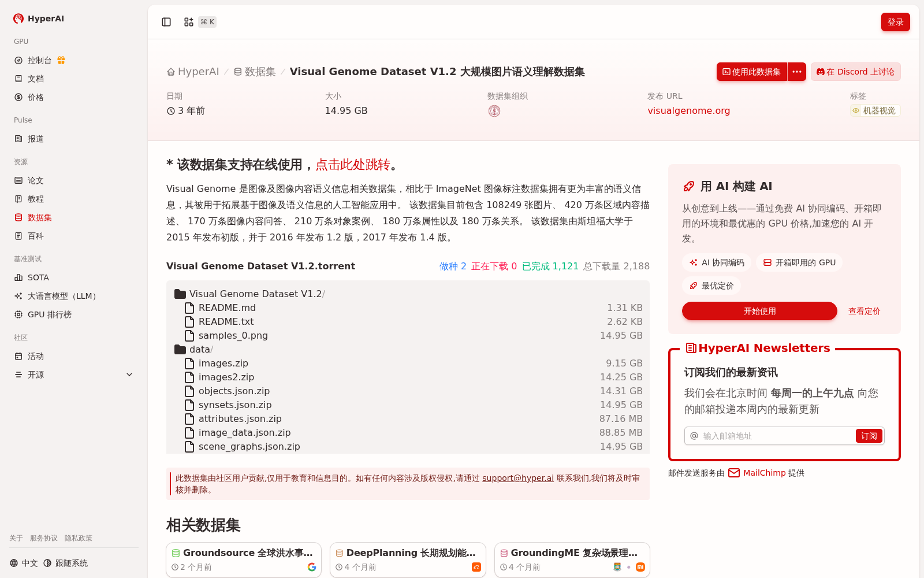Open 论文 in sidebar
Viewport: 924px width, 578px height.
pyautogui.click(x=29, y=180)
